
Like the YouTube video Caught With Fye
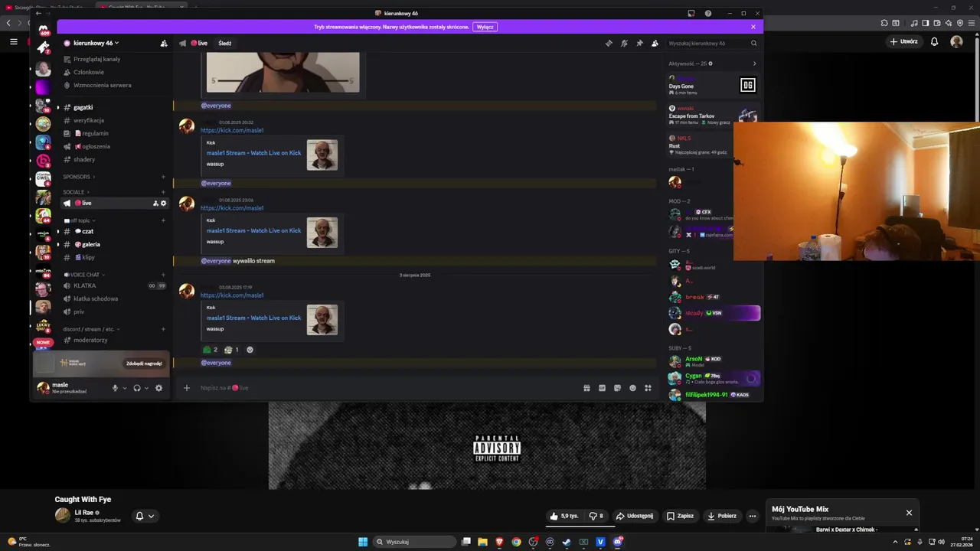(x=563, y=516)
